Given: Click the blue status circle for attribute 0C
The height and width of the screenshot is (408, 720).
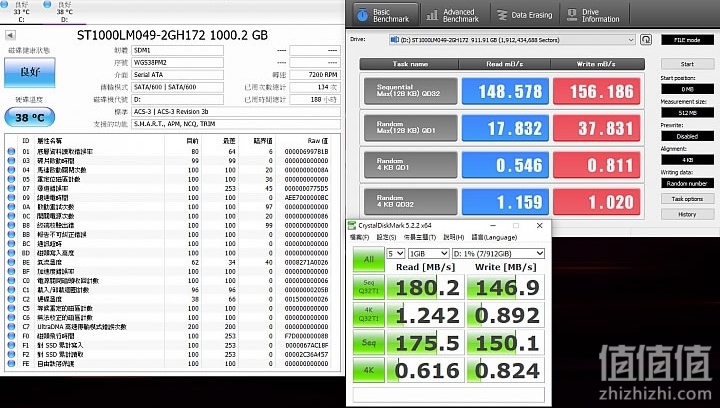Looking at the screenshot, I should (x=11, y=216).
